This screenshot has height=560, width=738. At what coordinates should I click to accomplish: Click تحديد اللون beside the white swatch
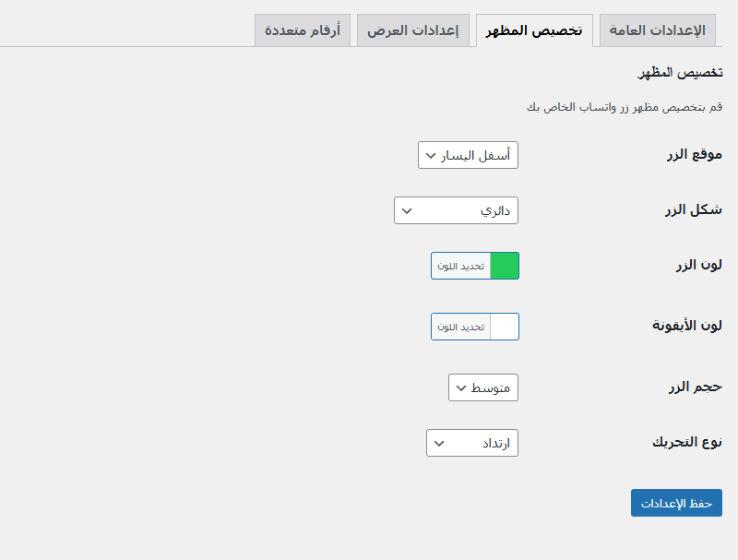460,327
